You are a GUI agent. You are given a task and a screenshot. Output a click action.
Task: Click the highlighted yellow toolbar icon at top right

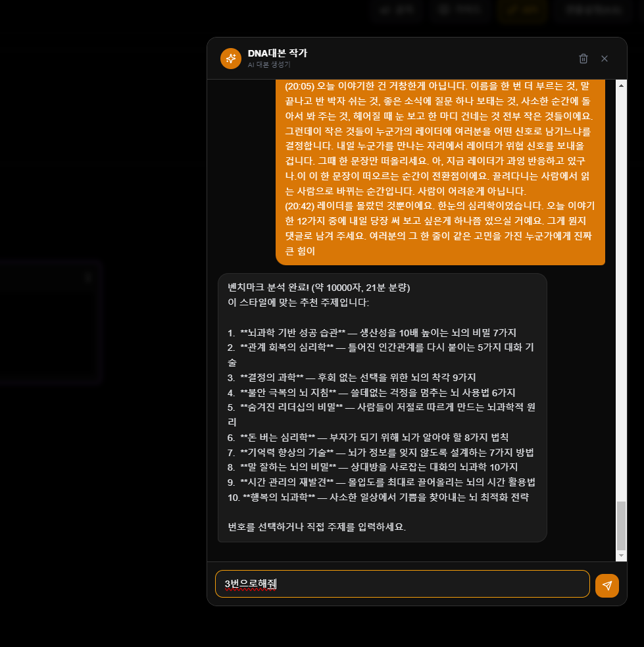(522, 10)
